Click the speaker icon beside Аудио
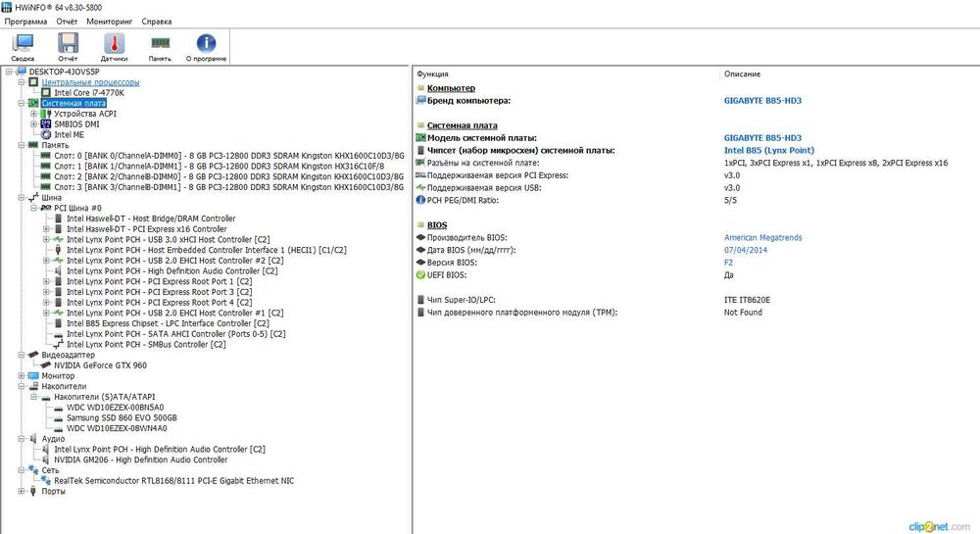This screenshot has width=980, height=534. pos(33,439)
